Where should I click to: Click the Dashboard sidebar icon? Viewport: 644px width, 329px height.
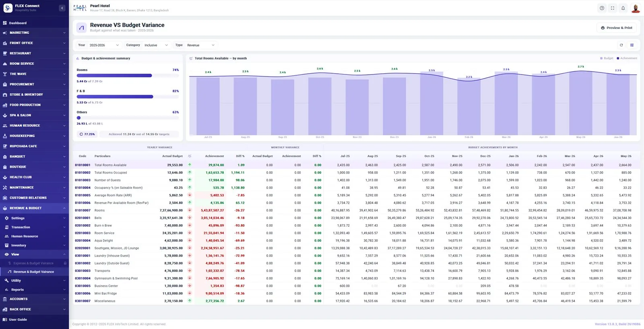(5, 23)
